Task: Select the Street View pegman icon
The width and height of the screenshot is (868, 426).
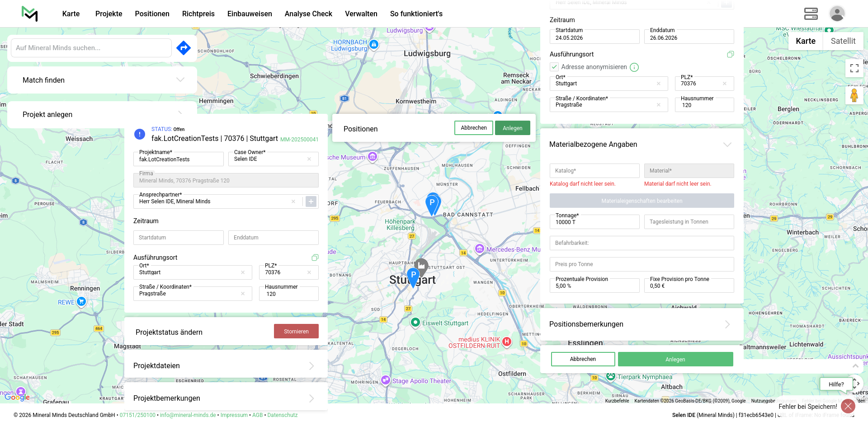Action: [x=854, y=96]
